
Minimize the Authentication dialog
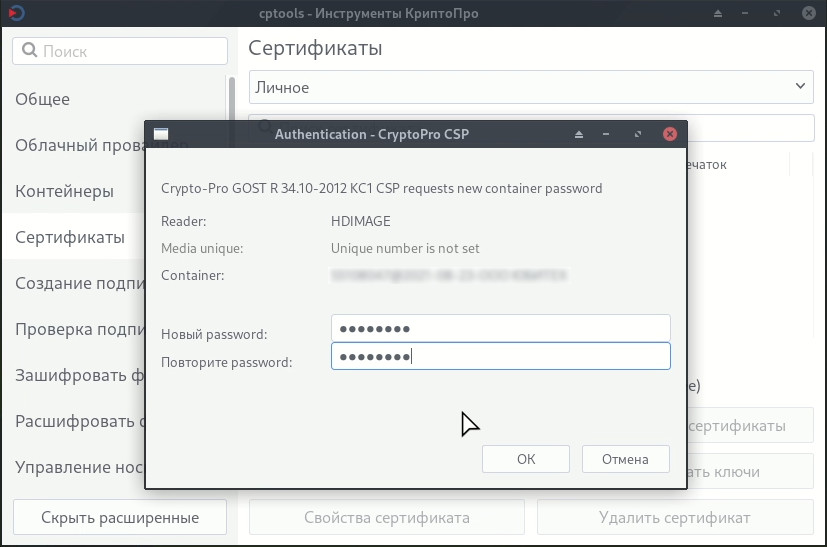(x=606, y=135)
